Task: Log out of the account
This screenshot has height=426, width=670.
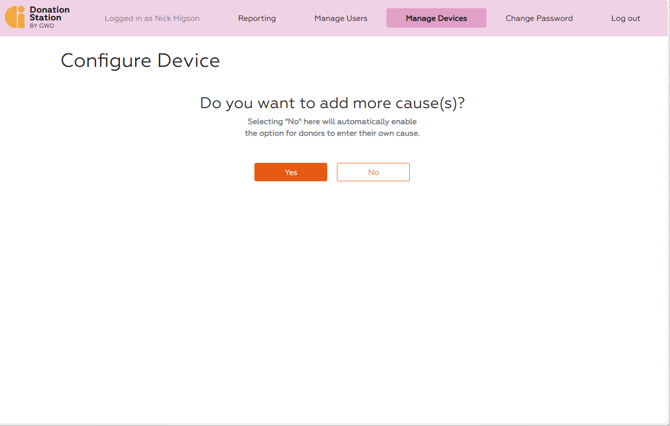Action: pyautogui.click(x=625, y=18)
